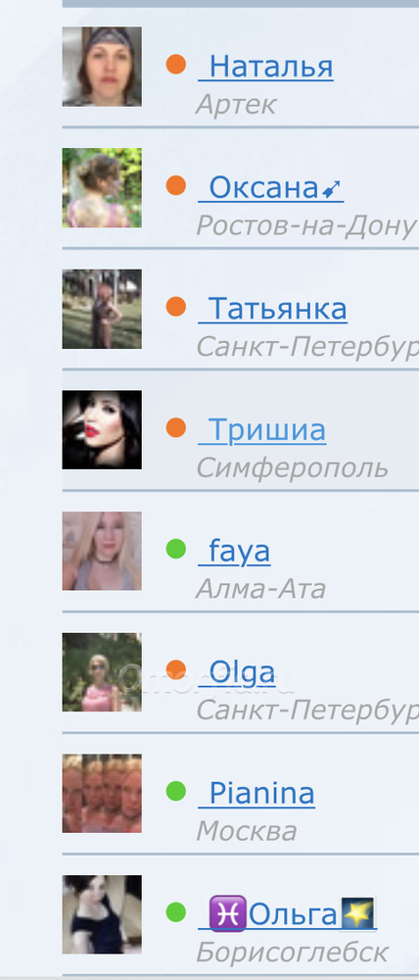Click the green status dot beside faya
Screen dimensions: 419x980
pyautogui.click(x=176, y=549)
